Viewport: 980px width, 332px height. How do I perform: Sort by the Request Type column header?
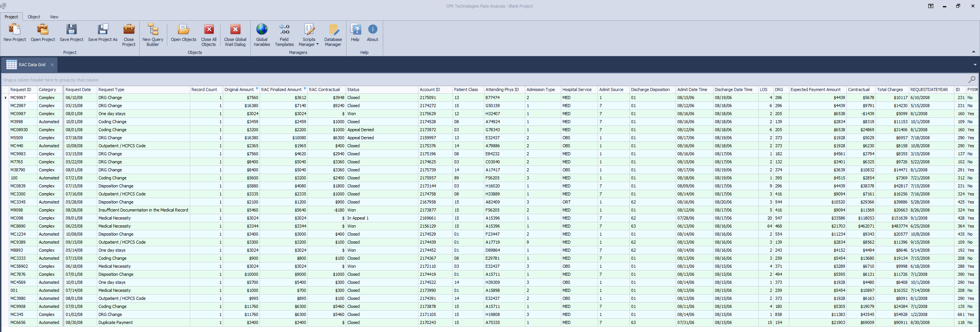[x=144, y=90]
